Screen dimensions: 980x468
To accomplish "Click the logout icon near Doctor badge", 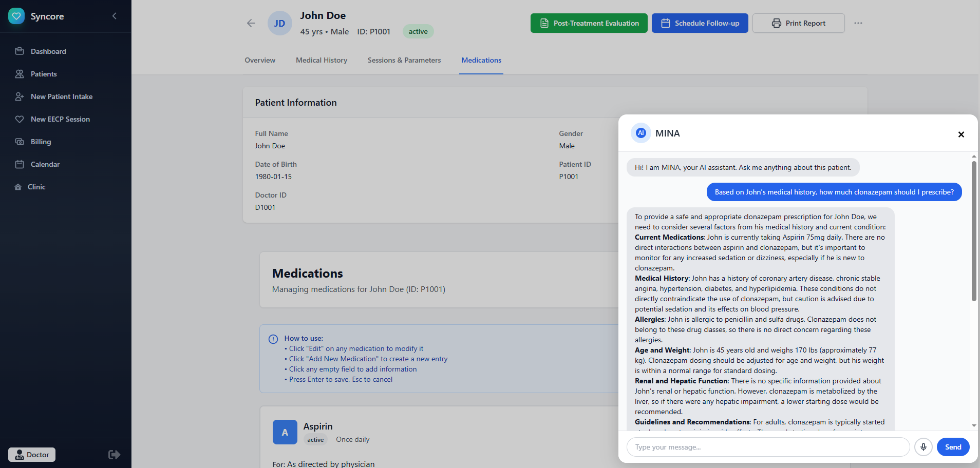I will 114,454.
